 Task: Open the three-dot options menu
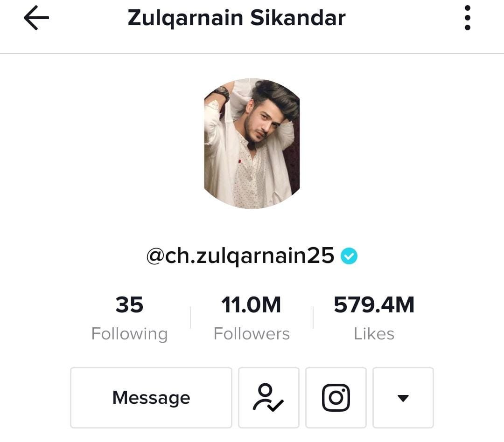click(467, 18)
